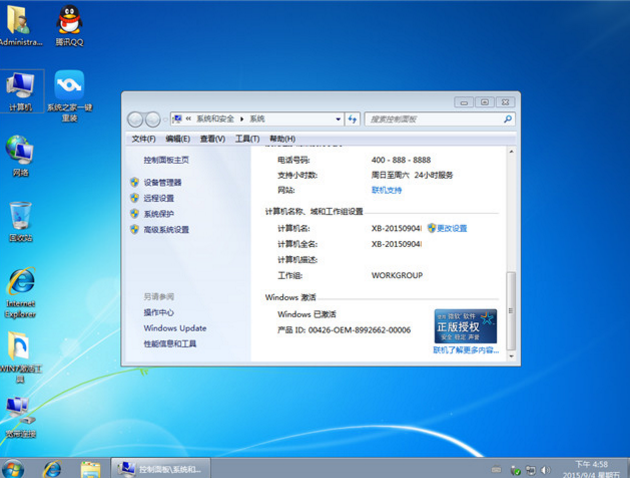Click the tray network icon
The image size is (630, 478).
click(531, 470)
